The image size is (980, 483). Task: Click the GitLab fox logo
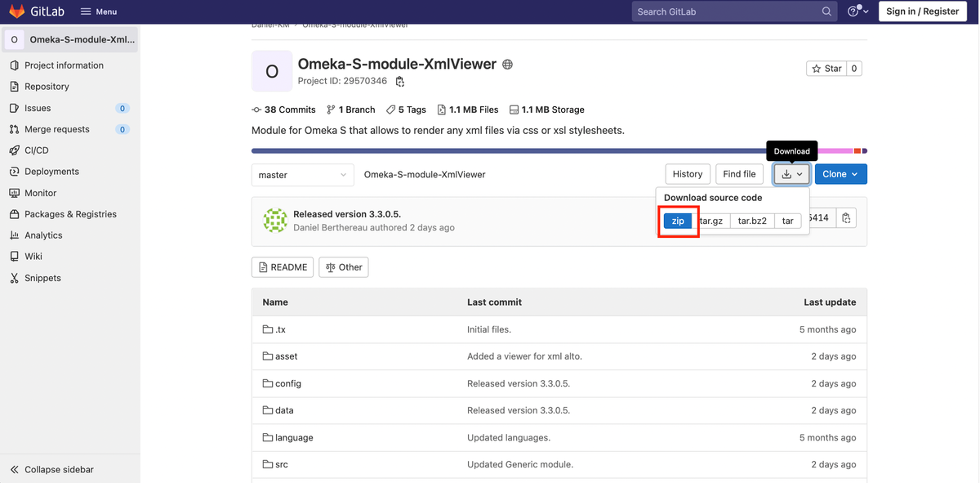(17, 11)
